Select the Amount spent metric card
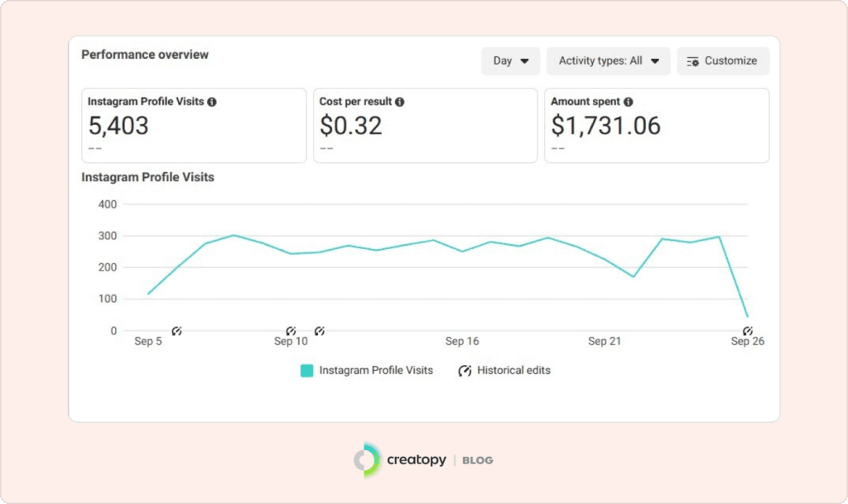848x504 pixels. (656, 126)
